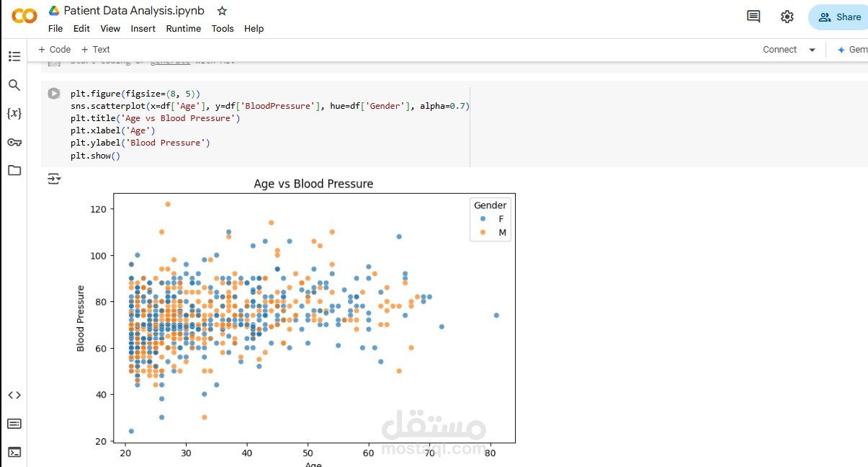Open the table of contents panel
The width and height of the screenshot is (868, 467).
(x=14, y=56)
